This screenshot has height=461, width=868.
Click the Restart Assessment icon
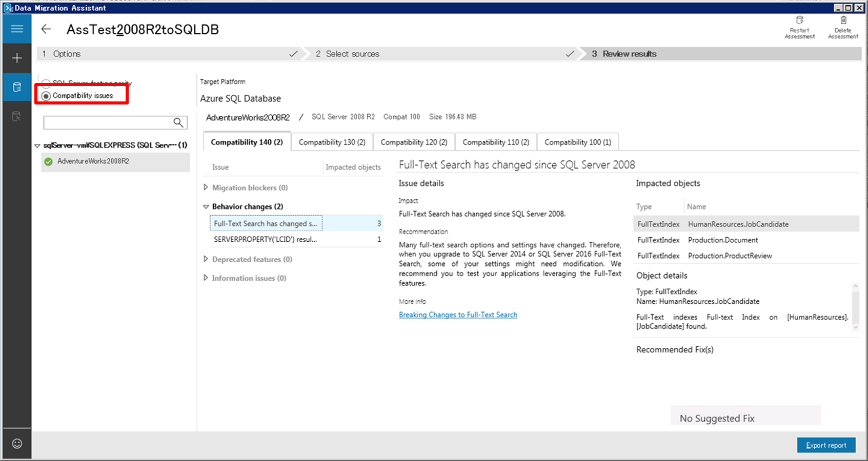click(x=799, y=27)
